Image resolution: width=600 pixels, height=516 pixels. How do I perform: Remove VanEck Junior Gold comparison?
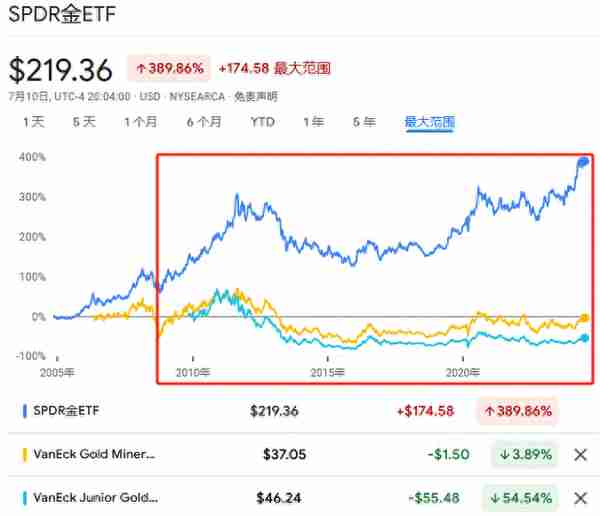pos(580,498)
